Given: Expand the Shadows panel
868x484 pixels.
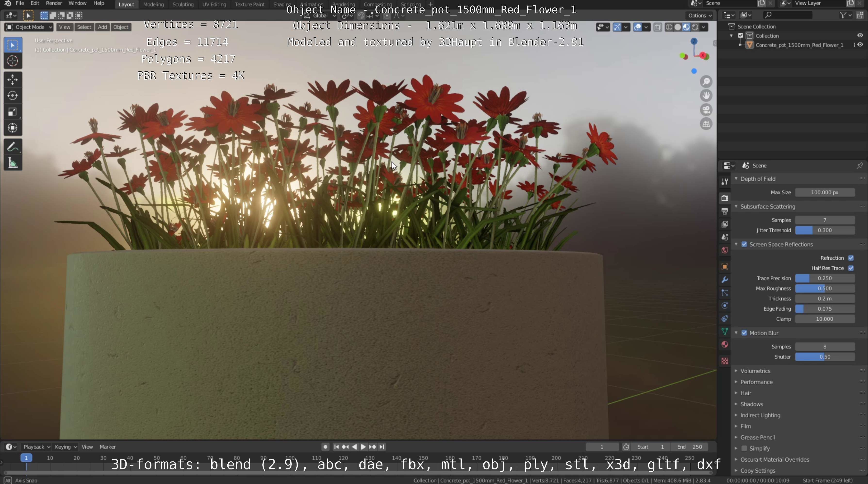Looking at the screenshot, I should click(752, 404).
